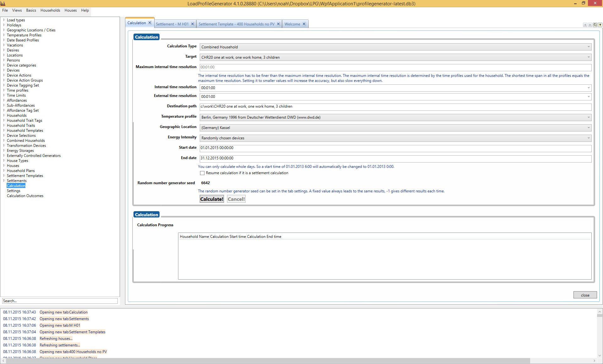Open the Internal time resolution dropdown
This screenshot has width=603, height=364.
click(x=395, y=88)
